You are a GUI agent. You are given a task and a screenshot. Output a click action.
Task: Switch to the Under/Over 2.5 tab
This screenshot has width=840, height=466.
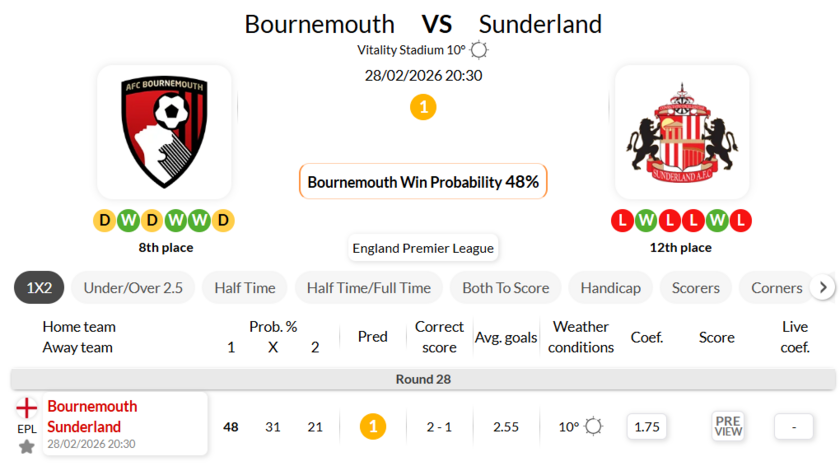(x=133, y=288)
